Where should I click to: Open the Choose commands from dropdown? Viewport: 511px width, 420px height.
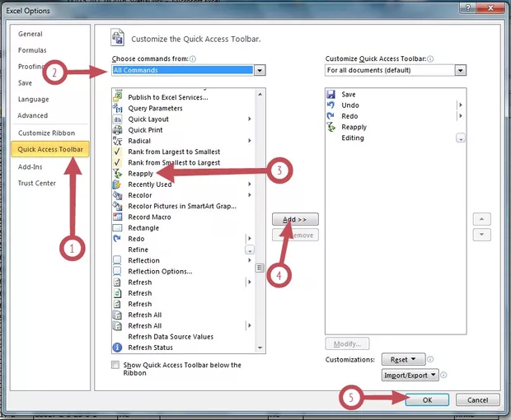(260, 70)
